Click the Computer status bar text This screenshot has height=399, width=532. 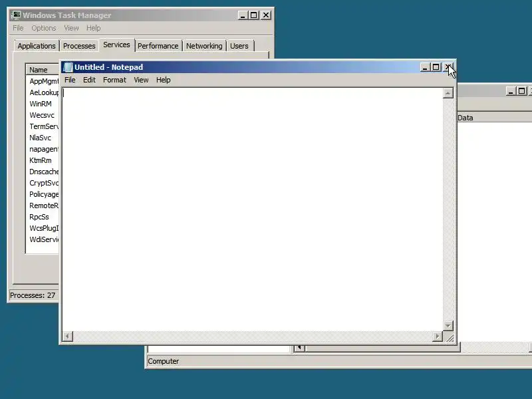(x=164, y=361)
